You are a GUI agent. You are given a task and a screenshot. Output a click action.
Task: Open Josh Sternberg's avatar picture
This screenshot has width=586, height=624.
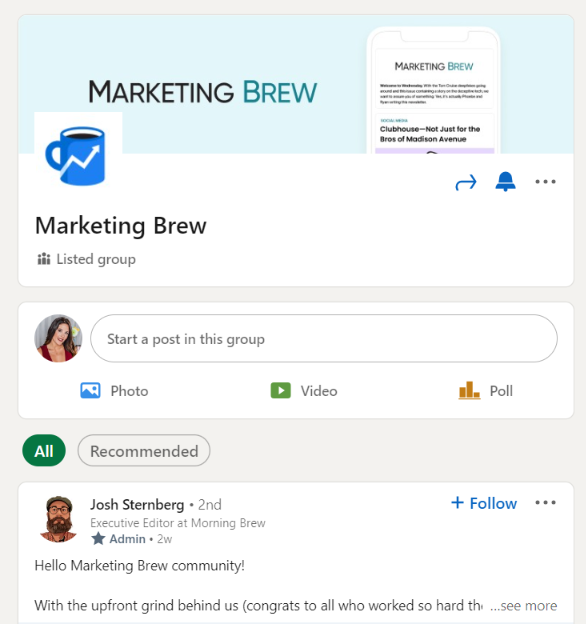point(58,519)
